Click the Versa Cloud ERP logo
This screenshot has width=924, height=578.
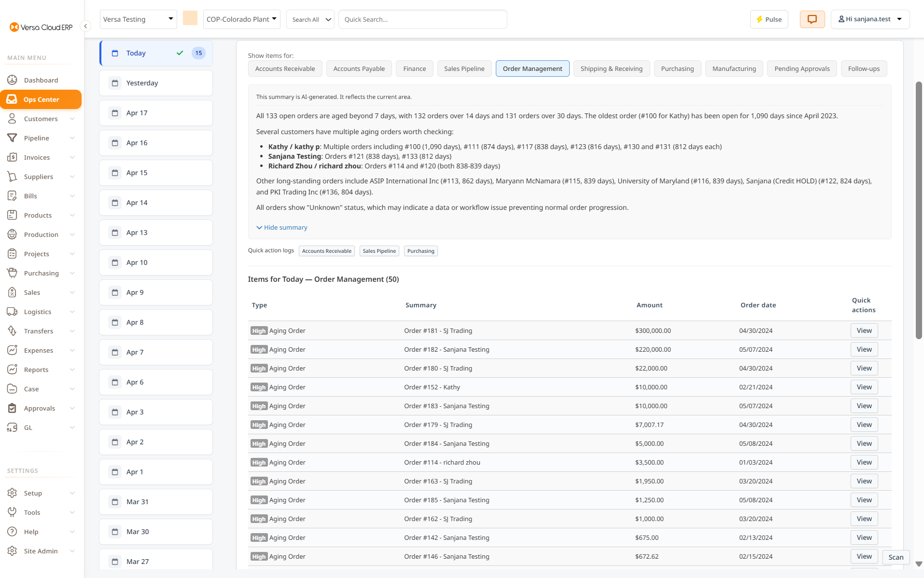click(x=41, y=27)
